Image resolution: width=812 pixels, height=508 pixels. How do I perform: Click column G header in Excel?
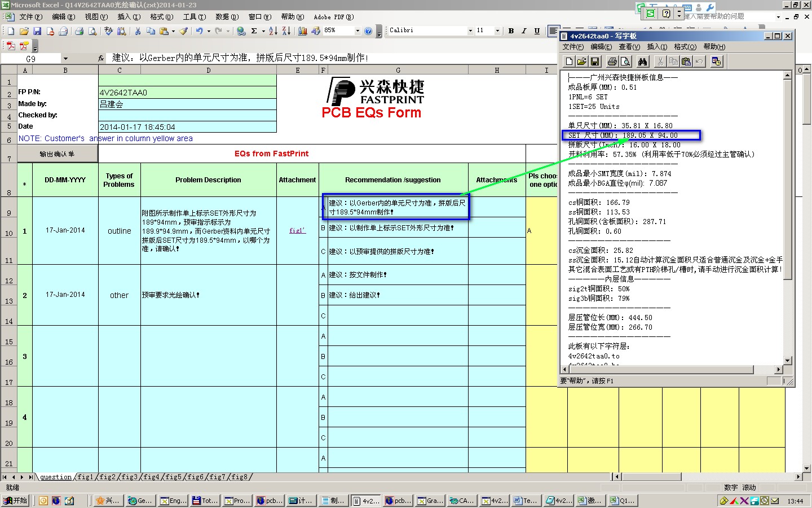[x=398, y=71]
